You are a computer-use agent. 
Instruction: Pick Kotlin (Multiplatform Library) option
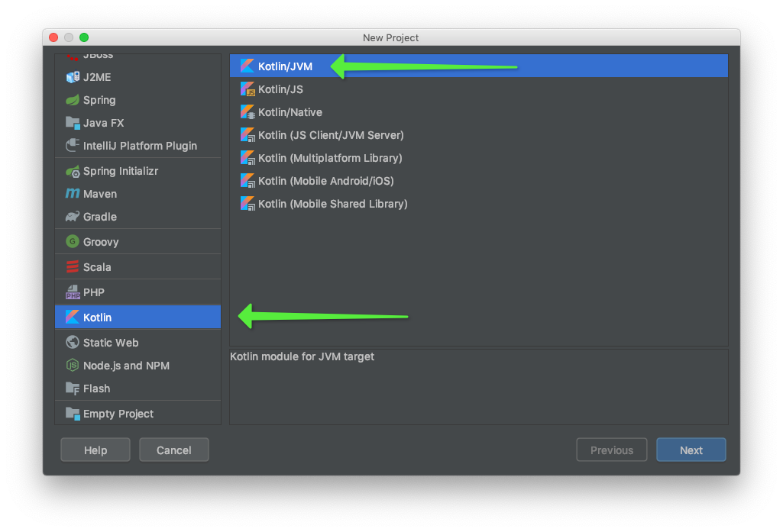tap(329, 158)
